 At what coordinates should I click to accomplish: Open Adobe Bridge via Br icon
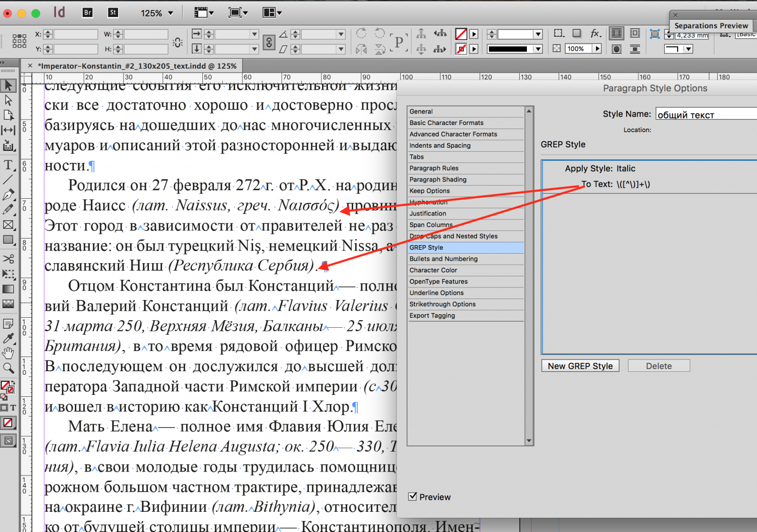[87, 13]
